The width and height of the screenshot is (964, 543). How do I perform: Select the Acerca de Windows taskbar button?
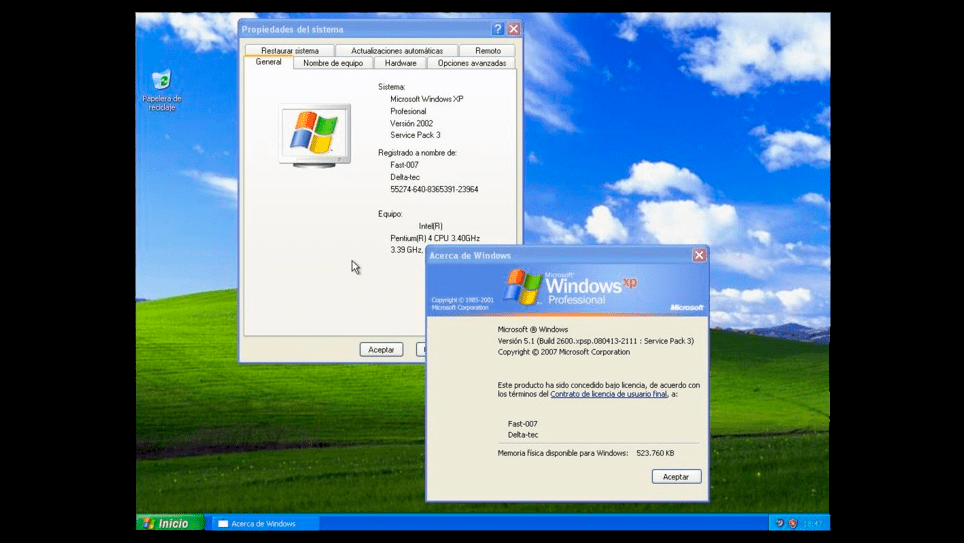[266, 523]
